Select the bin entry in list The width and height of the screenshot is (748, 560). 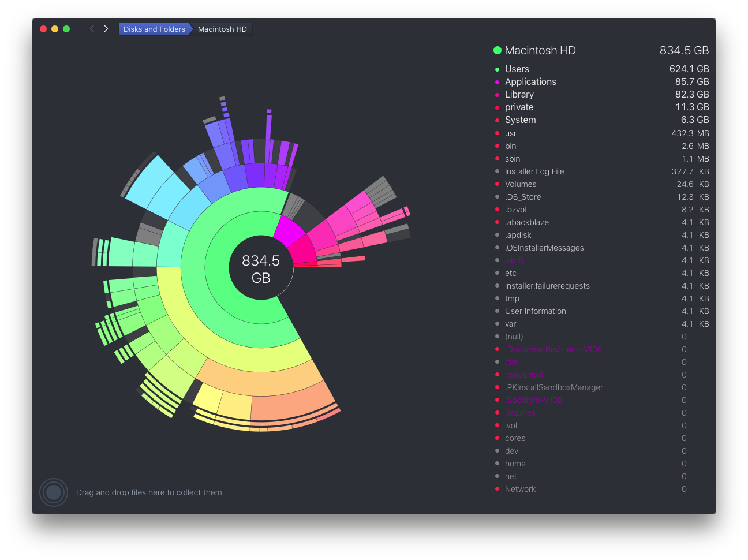coord(601,146)
